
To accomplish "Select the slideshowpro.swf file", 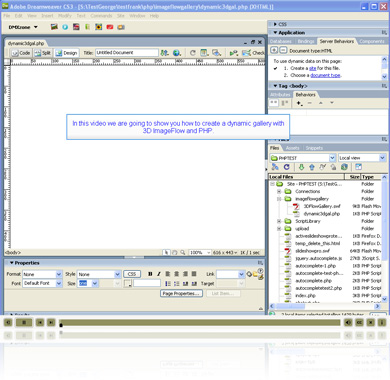I will click(312, 251).
